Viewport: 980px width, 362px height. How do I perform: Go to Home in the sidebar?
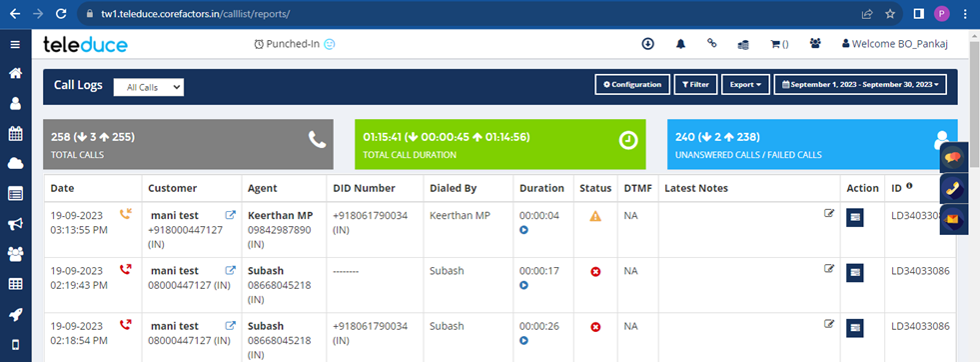coord(15,73)
